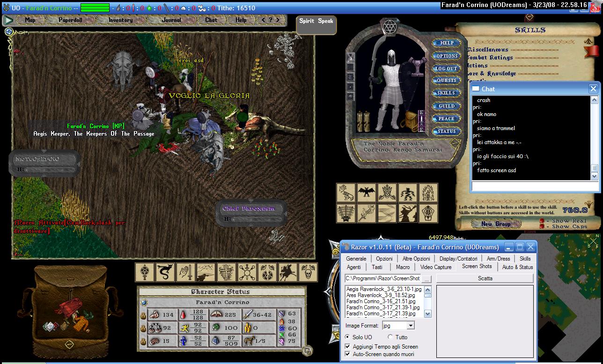Activate the silhouetted wizard spell icon
The width and height of the screenshot is (603, 364).
coord(407,213)
